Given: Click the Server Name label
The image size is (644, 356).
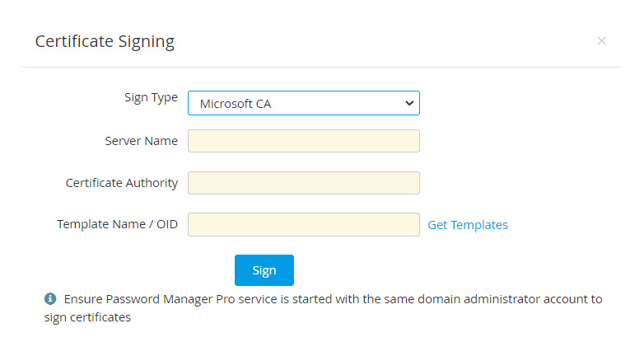Looking at the screenshot, I should 141,141.
